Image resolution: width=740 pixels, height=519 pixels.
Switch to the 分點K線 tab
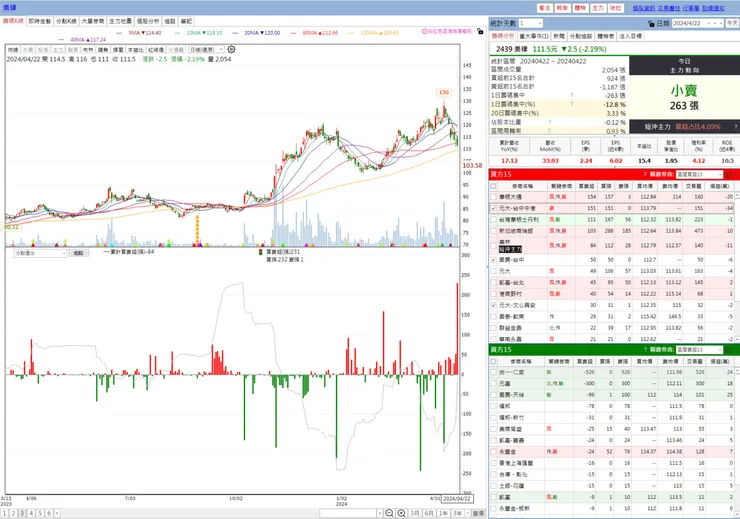tap(66, 21)
